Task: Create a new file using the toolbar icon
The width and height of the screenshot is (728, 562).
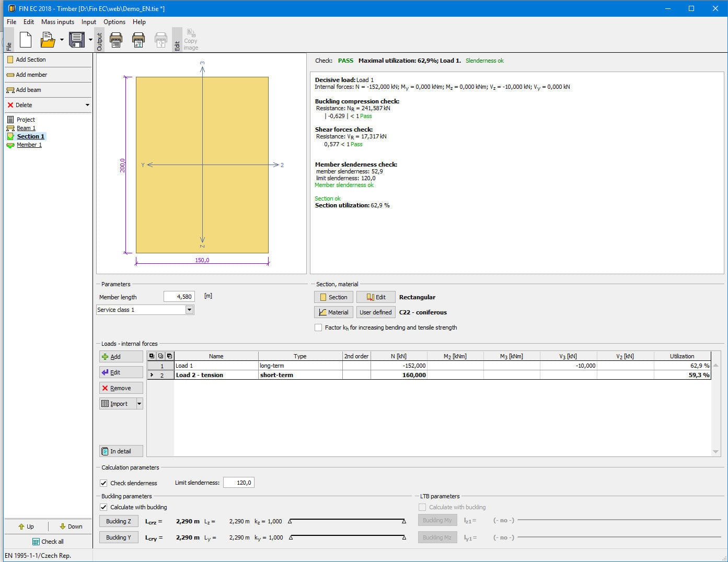Action: coord(25,40)
